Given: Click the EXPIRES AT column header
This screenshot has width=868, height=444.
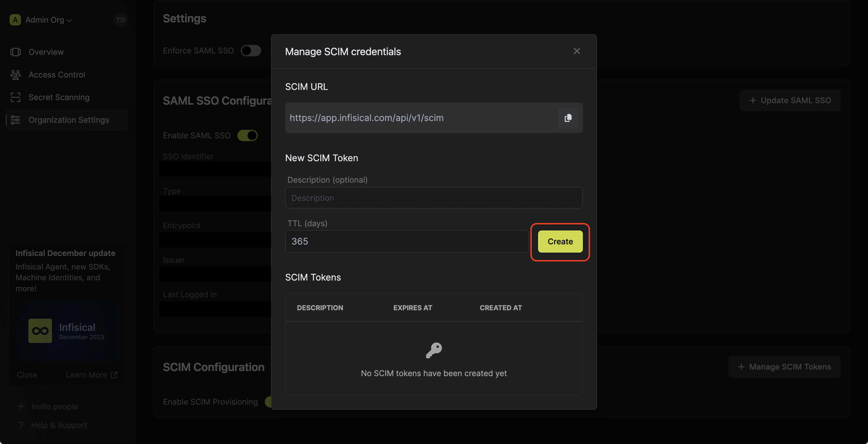Looking at the screenshot, I should [412, 308].
